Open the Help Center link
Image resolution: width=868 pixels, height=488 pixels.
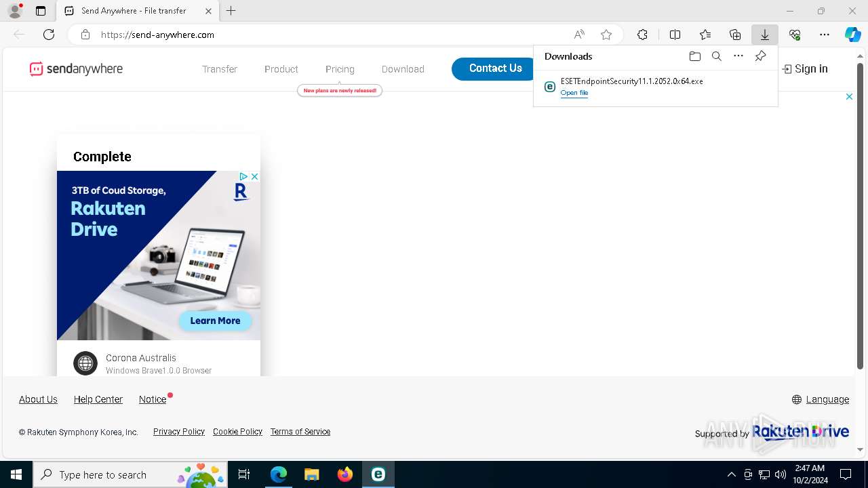point(98,399)
